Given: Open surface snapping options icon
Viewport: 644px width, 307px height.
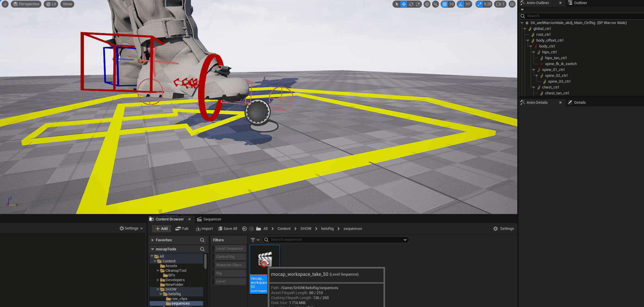Looking at the screenshot, I should pos(436,4).
